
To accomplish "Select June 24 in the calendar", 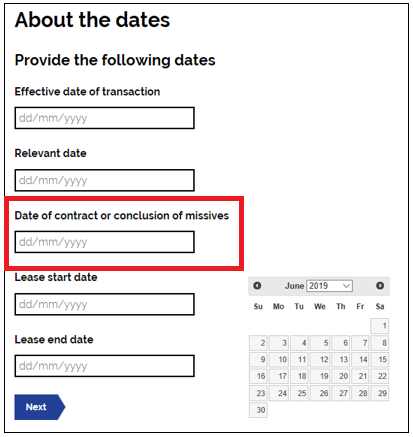I will pos(279,393).
